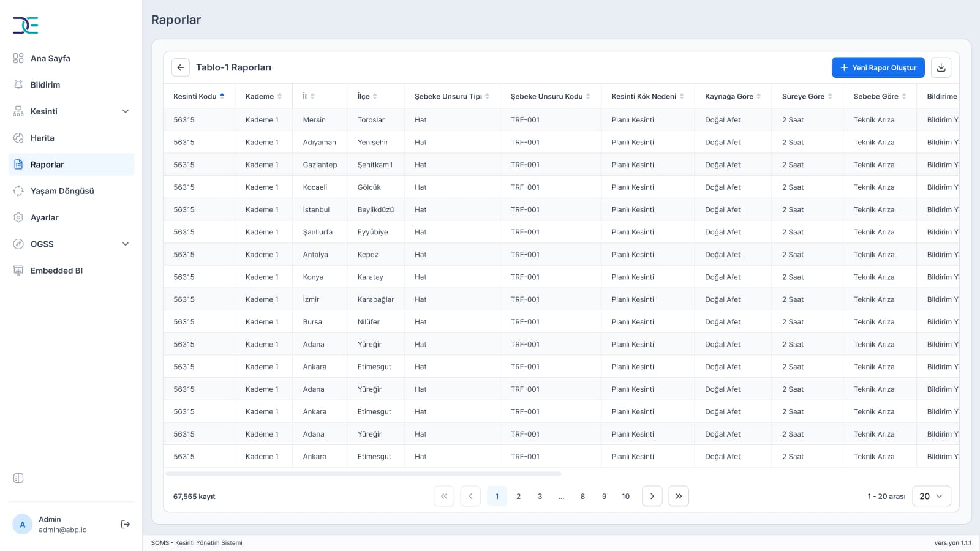
Task: Click the Yaşam Döngüsü cycle icon
Action: 18,191
